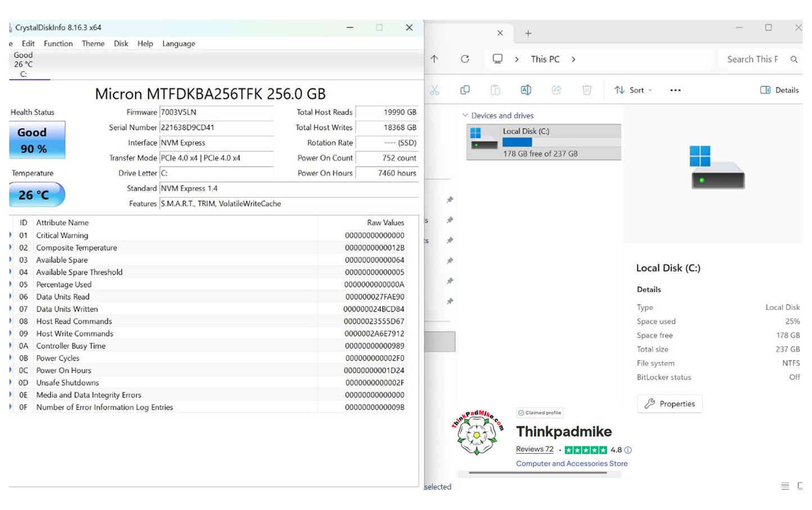Open the See more ellipsis menu
This screenshot has height=510, width=812.
point(675,90)
